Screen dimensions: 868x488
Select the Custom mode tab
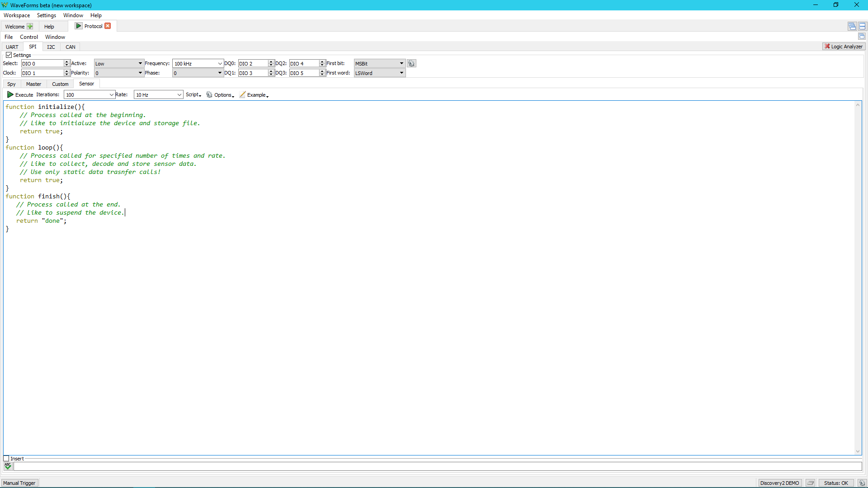click(x=60, y=84)
